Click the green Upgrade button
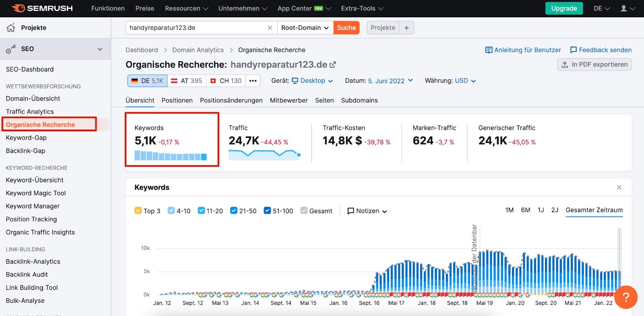 [x=564, y=8]
